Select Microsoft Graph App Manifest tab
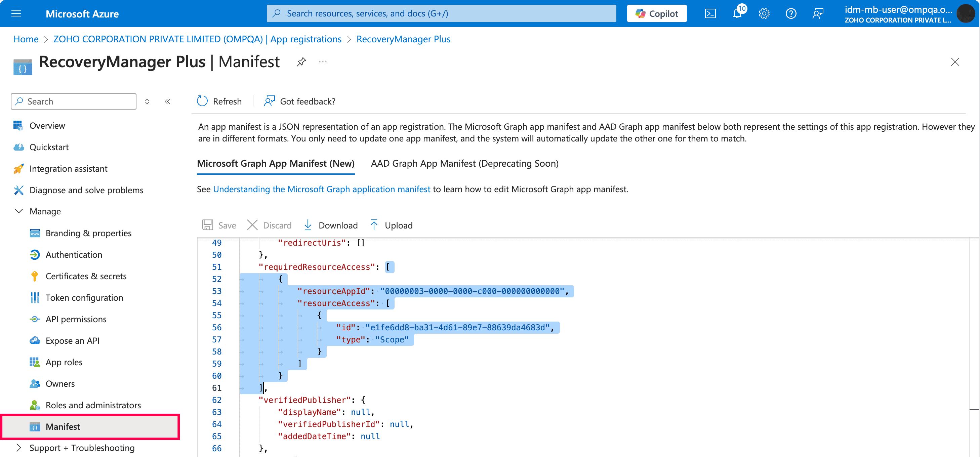Viewport: 980px width, 457px height. 275,164
